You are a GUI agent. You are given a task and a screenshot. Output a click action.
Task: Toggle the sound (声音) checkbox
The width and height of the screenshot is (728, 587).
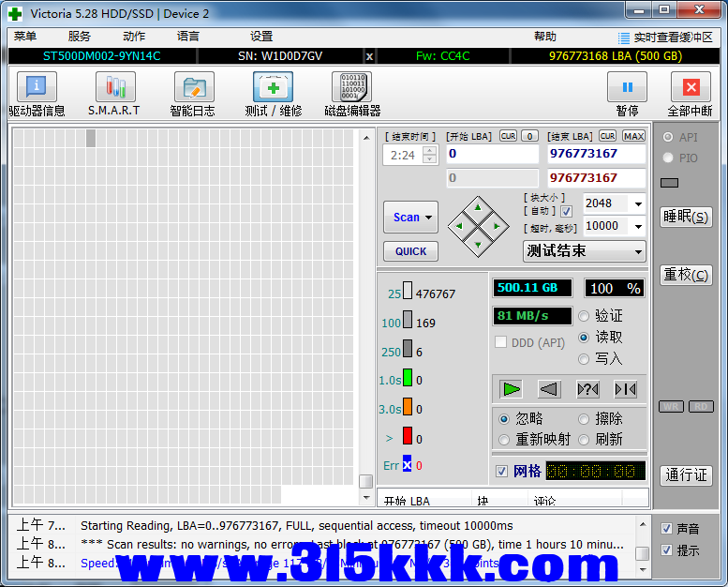point(667,529)
